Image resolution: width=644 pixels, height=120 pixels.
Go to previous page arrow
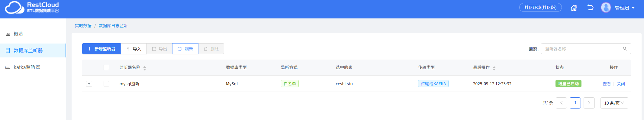click(561, 103)
